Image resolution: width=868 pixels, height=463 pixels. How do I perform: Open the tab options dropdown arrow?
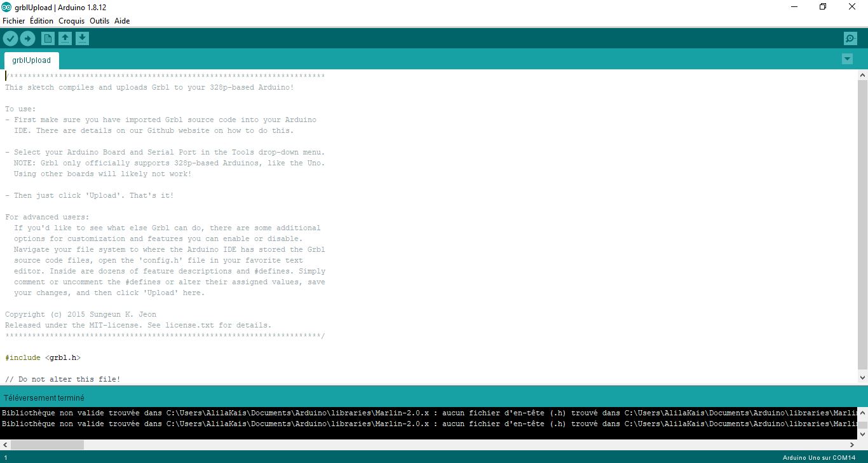pos(847,59)
